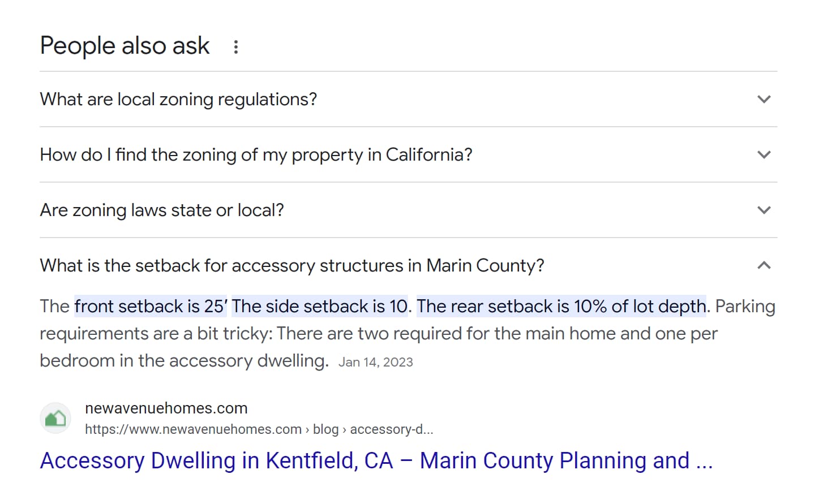Click highlighted "rear setback is 10% of lot depth"
819x504 pixels.
[561, 307]
